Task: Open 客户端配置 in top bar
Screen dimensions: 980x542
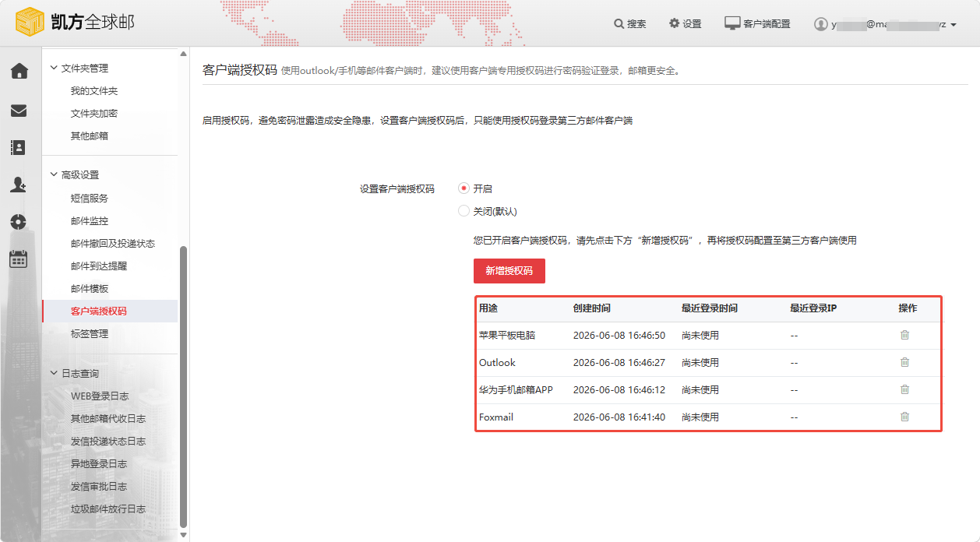Action: pyautogui.click(x=757, y=24)
